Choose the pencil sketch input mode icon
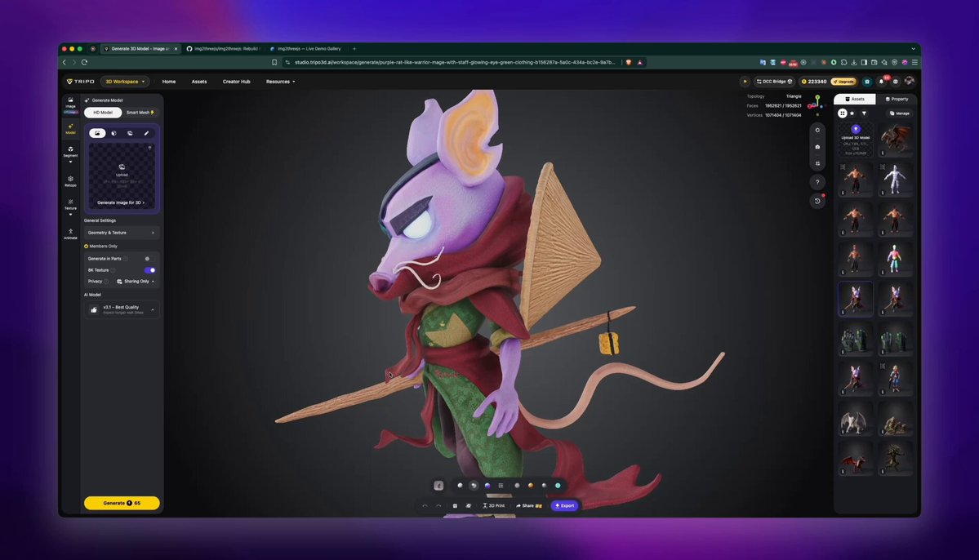The height and width of the screenshot is (560, 979). pos(147,133)
